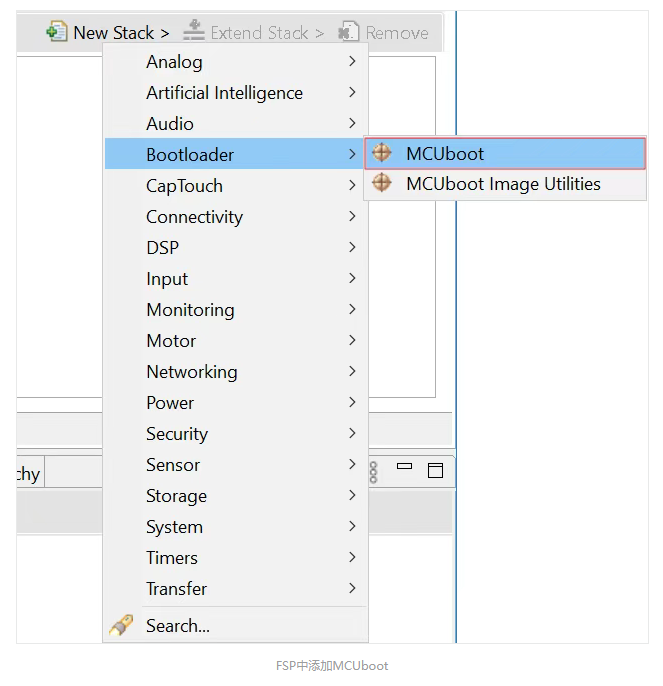Click the New Stack > button label

tap(121, 33)
